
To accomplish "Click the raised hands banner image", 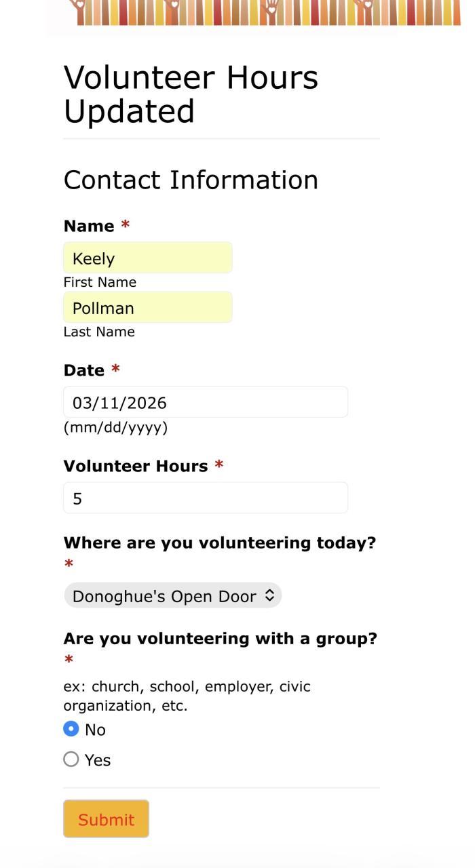I will [x=265, y=12].
